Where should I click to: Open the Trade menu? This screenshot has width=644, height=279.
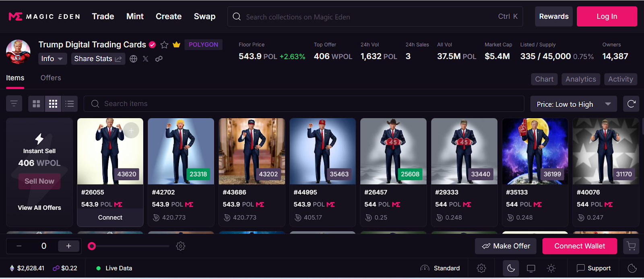[x=103, y=16]
